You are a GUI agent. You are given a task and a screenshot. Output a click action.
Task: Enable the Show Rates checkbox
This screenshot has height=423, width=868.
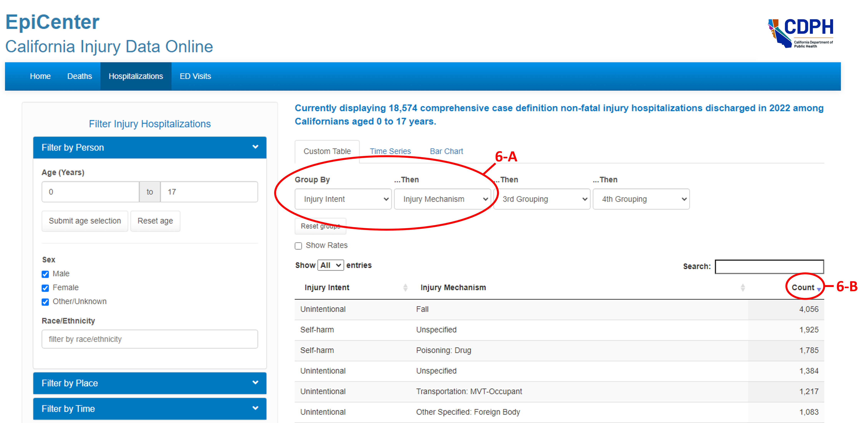(x=298, y=246)
